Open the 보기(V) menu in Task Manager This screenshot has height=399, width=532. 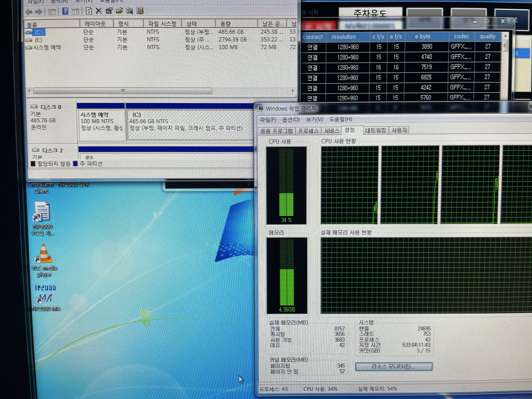pos(314,119)
